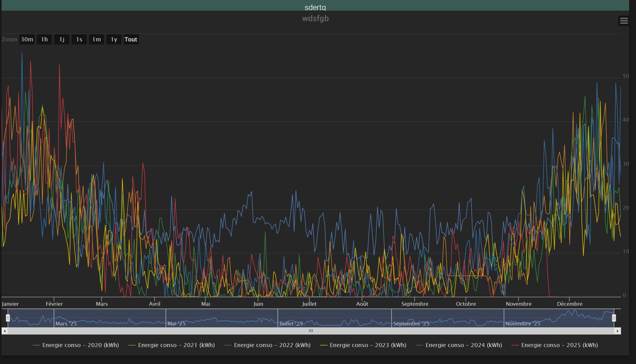Hide the Energie conso 2021 series
The width and height of the screenshot is (636, 364).
point(176,345)
